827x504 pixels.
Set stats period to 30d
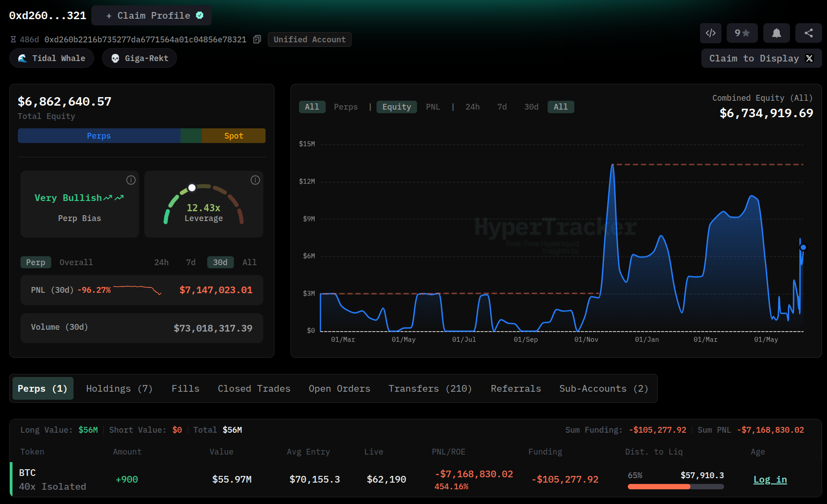point(220,262)
